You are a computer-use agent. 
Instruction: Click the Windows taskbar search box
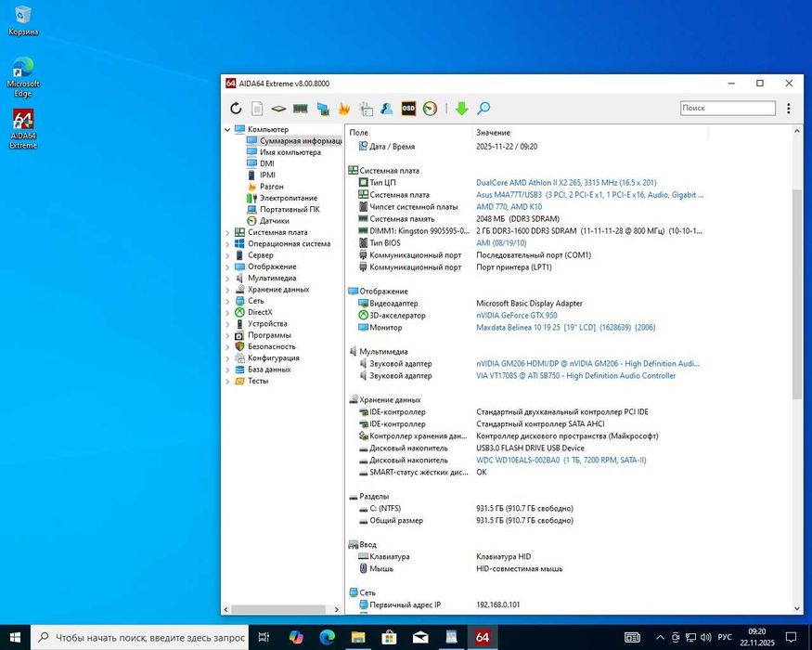140,638
